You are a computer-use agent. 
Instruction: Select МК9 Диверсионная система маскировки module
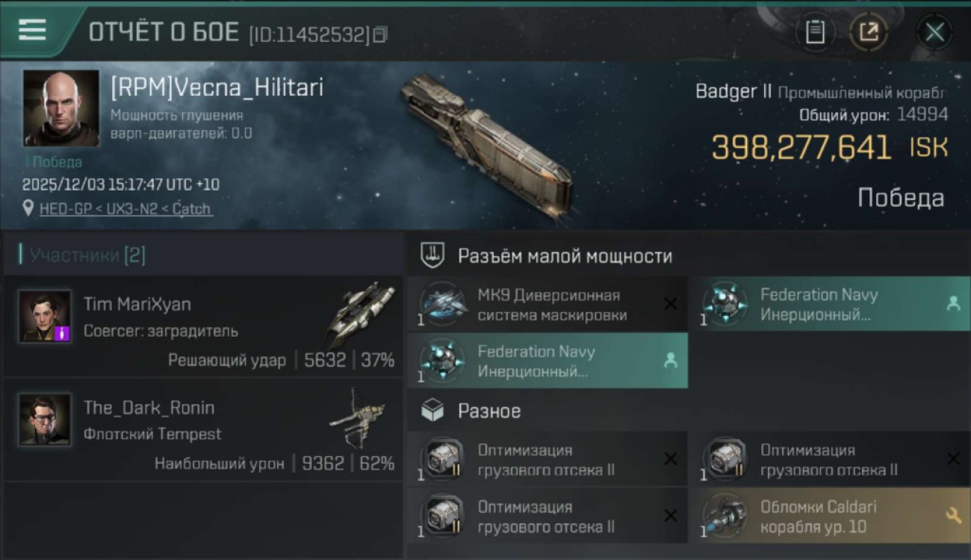click(547, 305)
